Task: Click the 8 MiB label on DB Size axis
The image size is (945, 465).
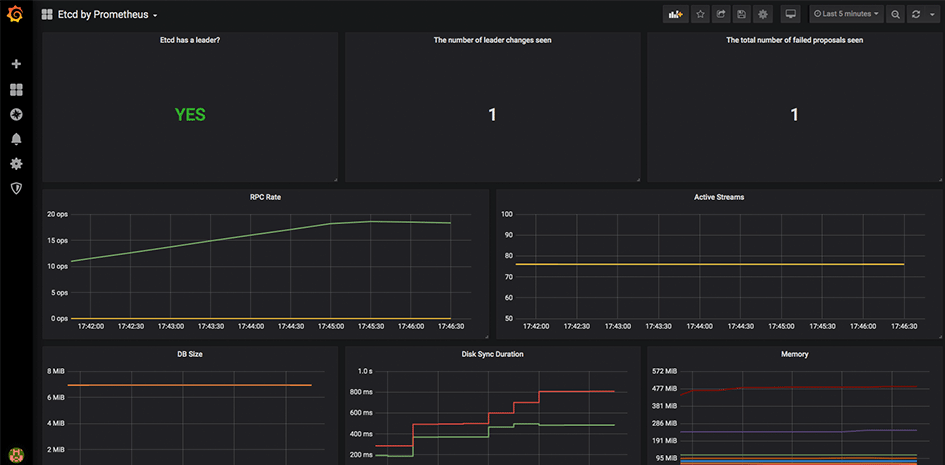Action: click(55, 371)
